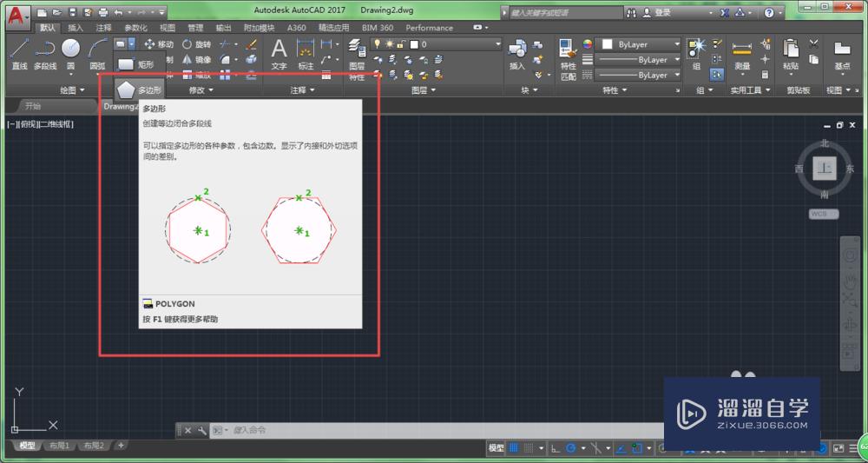
Task: Click the object color wheel icon
Action: [x=588, y=44]
